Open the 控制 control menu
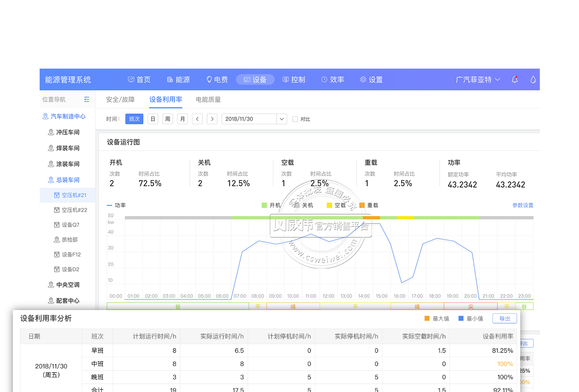 tap(294, 80)
